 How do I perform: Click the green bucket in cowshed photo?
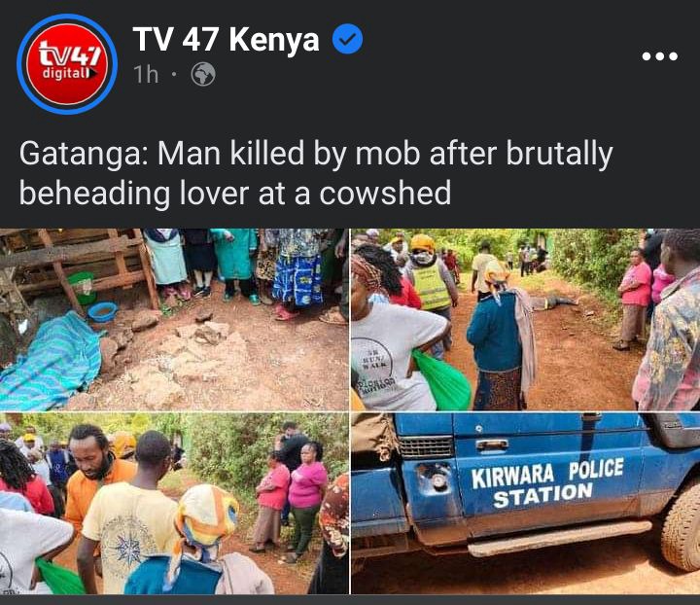83,288
